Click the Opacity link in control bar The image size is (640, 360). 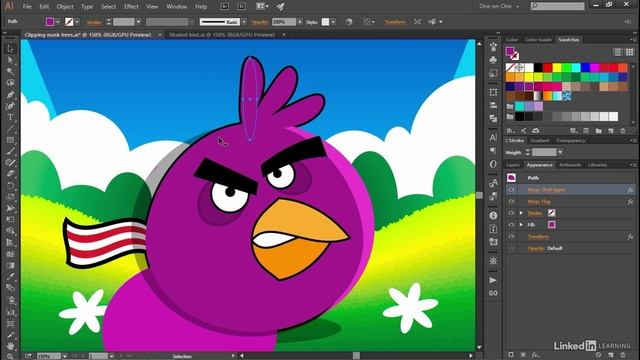[x=260, y=22]
